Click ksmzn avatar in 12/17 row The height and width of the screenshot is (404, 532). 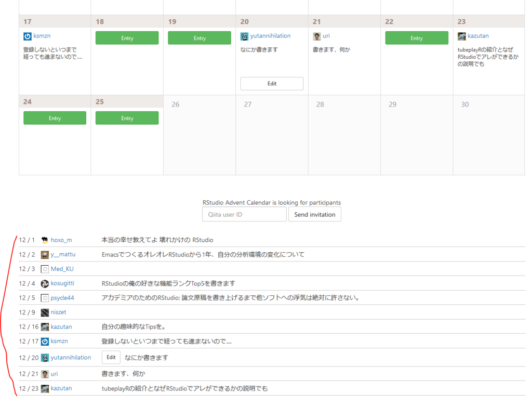point(45,342)
